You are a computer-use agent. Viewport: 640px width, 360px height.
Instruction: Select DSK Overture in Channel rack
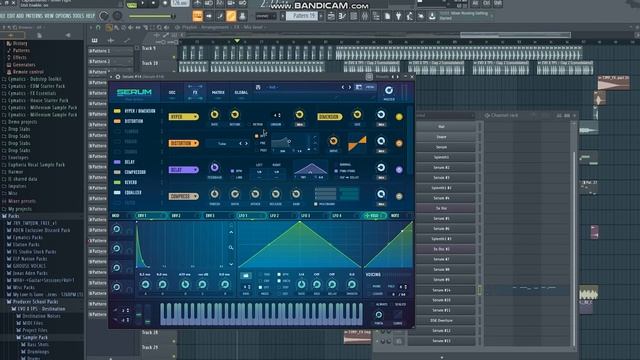tap(441, 320)
